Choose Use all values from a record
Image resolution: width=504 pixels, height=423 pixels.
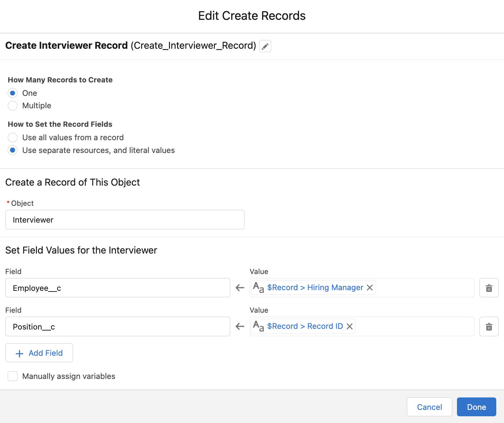(12, 138)
